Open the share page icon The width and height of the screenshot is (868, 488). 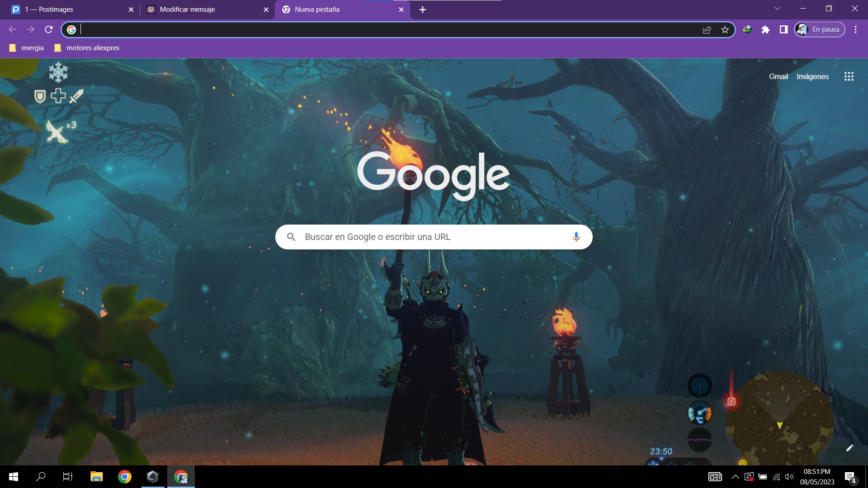pos(707,30)
